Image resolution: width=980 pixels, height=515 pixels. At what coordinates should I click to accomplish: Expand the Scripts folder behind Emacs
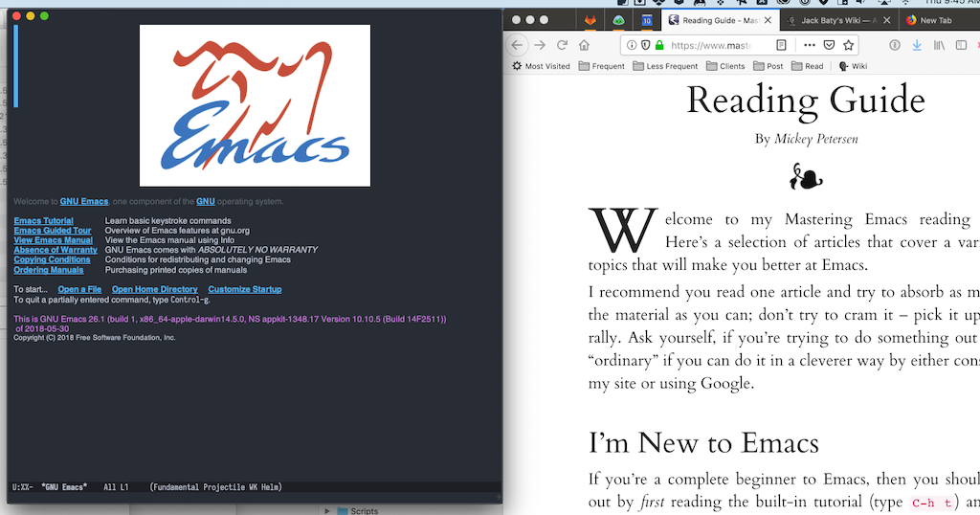point(327,510)
